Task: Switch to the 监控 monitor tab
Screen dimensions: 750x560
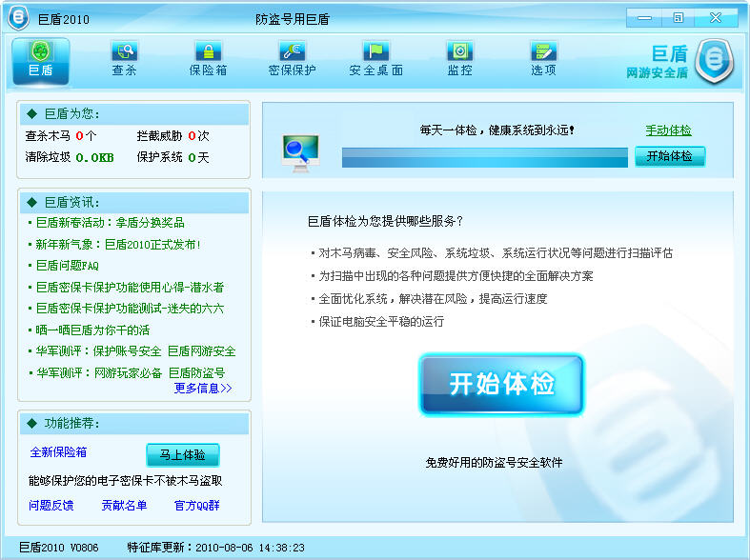Action: [x=459, y=59]
